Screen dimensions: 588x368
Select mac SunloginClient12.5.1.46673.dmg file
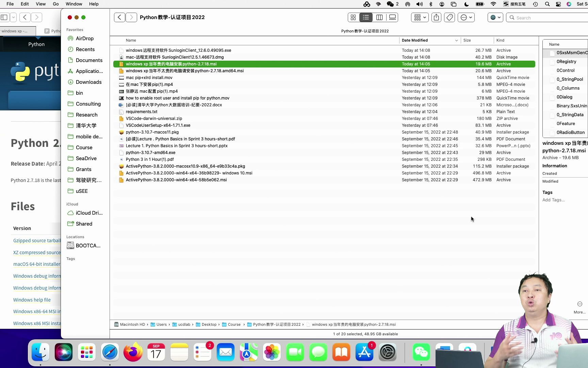pos(324,57)
